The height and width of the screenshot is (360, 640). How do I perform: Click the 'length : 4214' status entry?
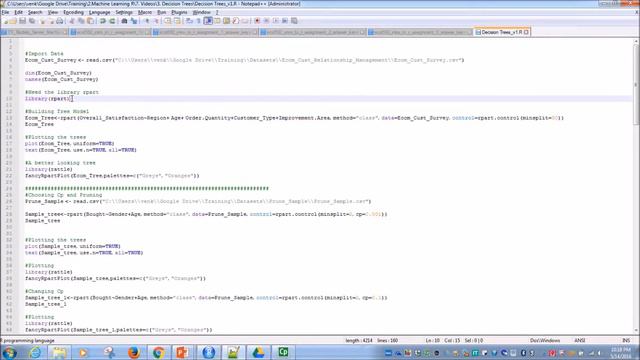(359, 340)
